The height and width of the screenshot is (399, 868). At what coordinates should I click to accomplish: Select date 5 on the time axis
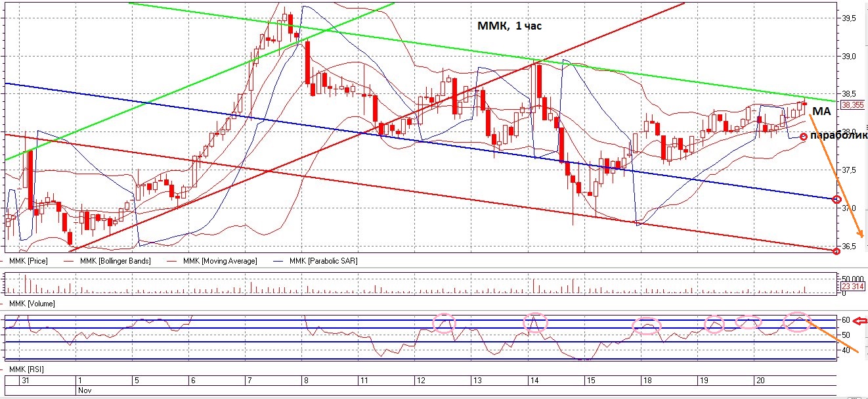[x=137, y=381]
